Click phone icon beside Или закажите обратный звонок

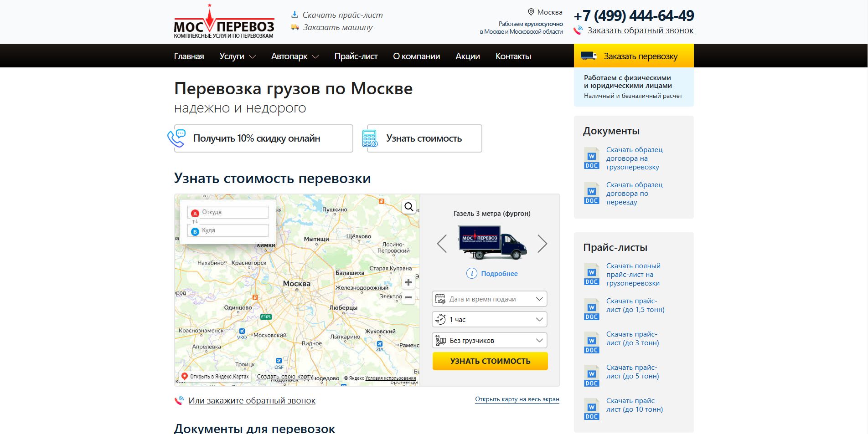[179, 401]
